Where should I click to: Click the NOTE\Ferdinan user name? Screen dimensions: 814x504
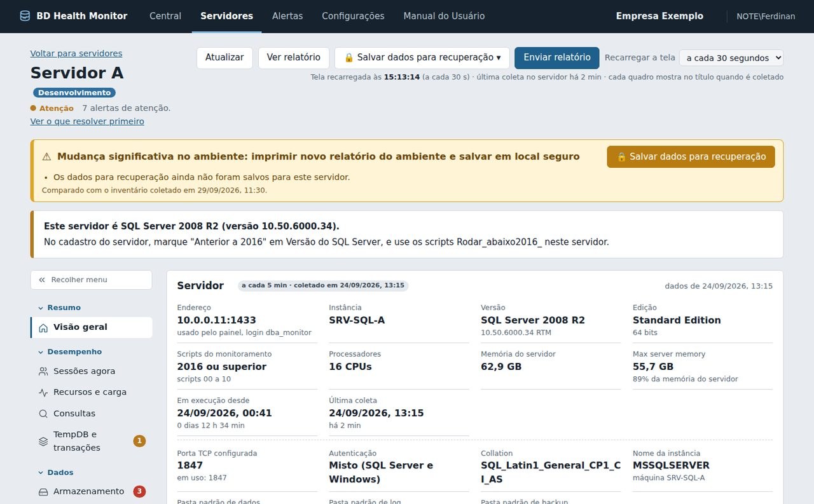coord(766,17)
